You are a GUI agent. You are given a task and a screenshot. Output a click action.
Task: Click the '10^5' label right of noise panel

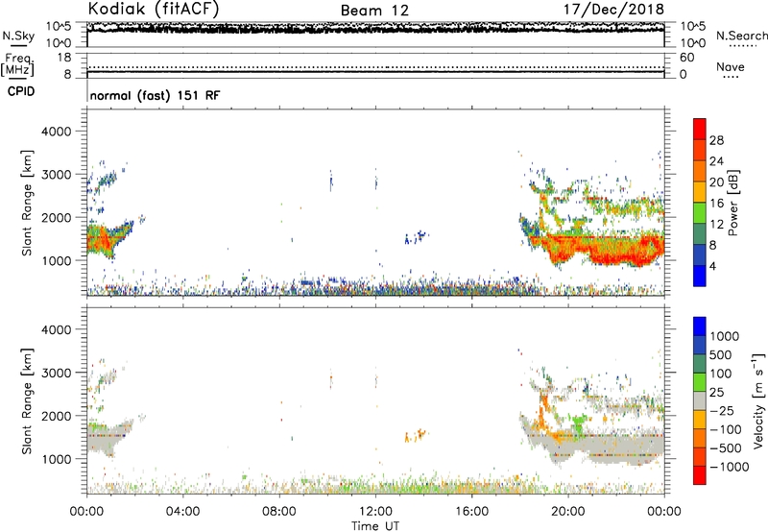tap(693, 27)
